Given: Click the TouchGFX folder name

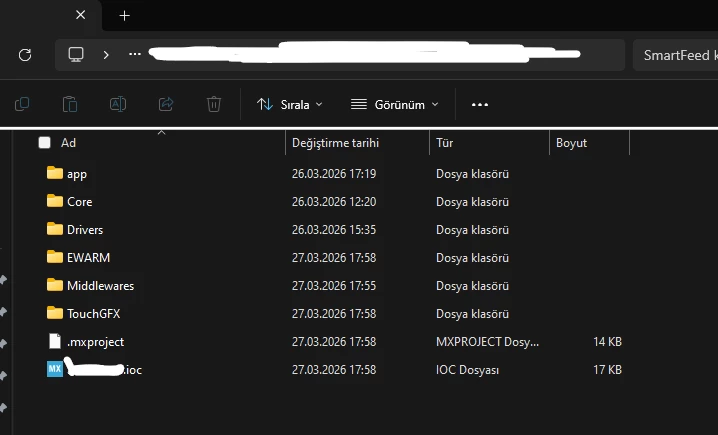Looking at the screenshot, I should [x=93, y=314].
